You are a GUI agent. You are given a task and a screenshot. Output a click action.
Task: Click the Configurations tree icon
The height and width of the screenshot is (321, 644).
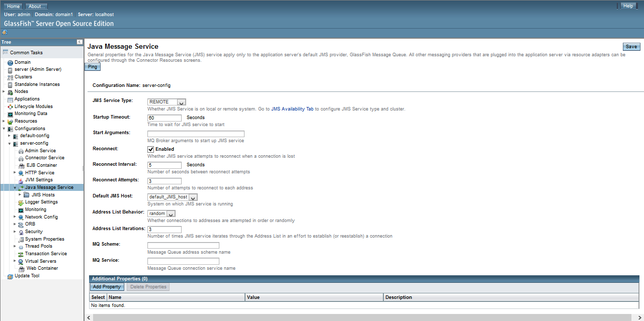(x=10, y=129)
